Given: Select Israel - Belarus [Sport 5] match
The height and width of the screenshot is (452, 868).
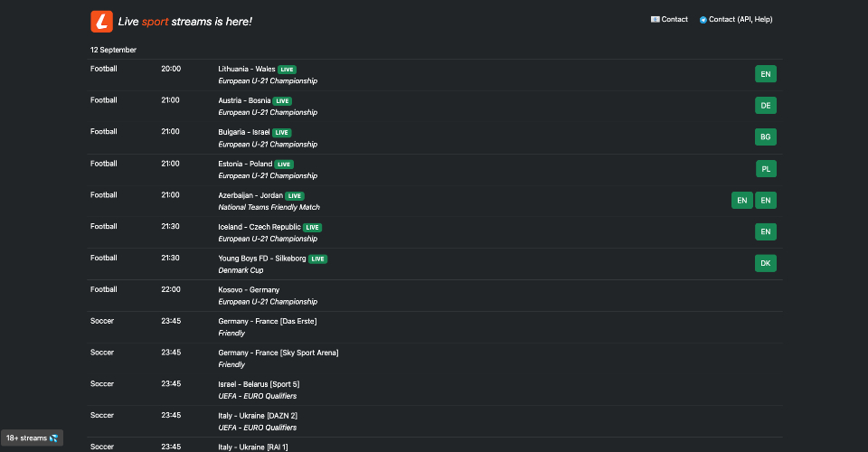Looking at the screenshot, I should 259,384.
